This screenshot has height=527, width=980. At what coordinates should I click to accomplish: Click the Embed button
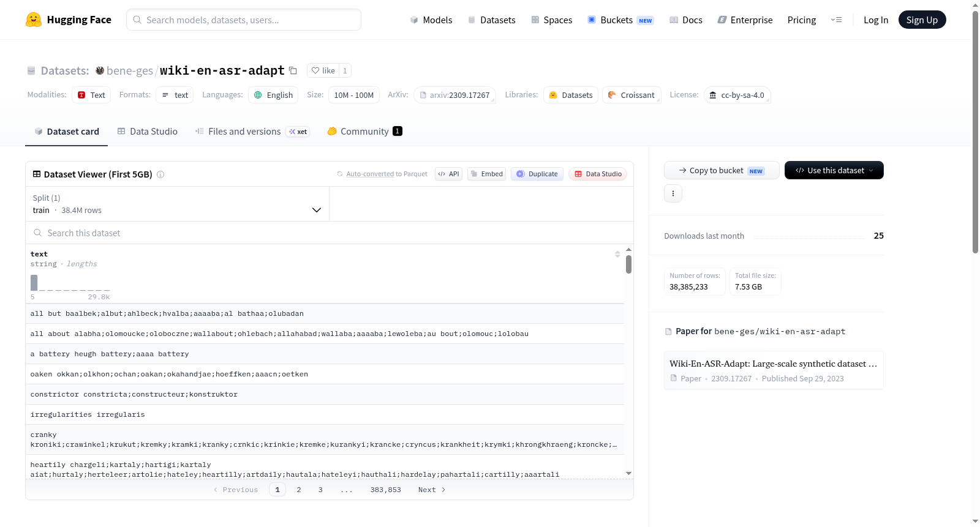486,174
